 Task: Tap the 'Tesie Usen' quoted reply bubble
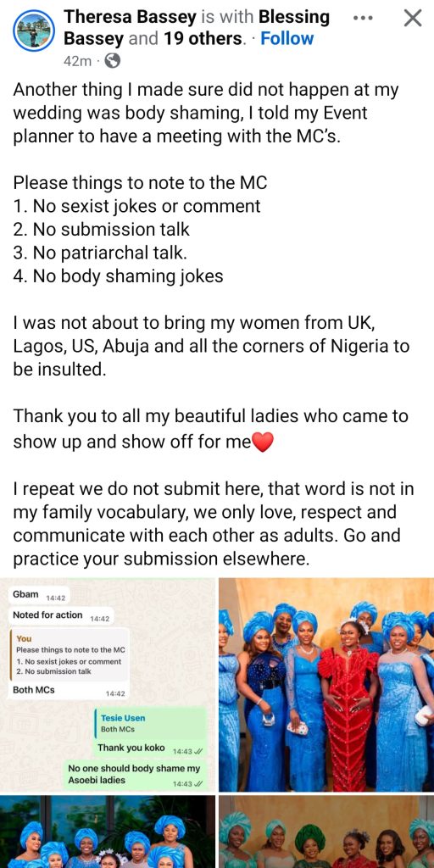(149, 724)
